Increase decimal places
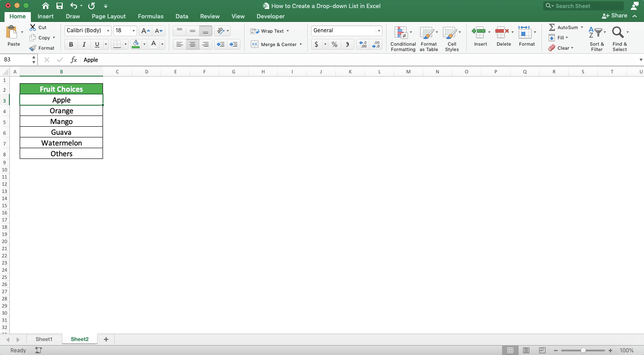This screenshot has width=644, height=355. [363, 44]
